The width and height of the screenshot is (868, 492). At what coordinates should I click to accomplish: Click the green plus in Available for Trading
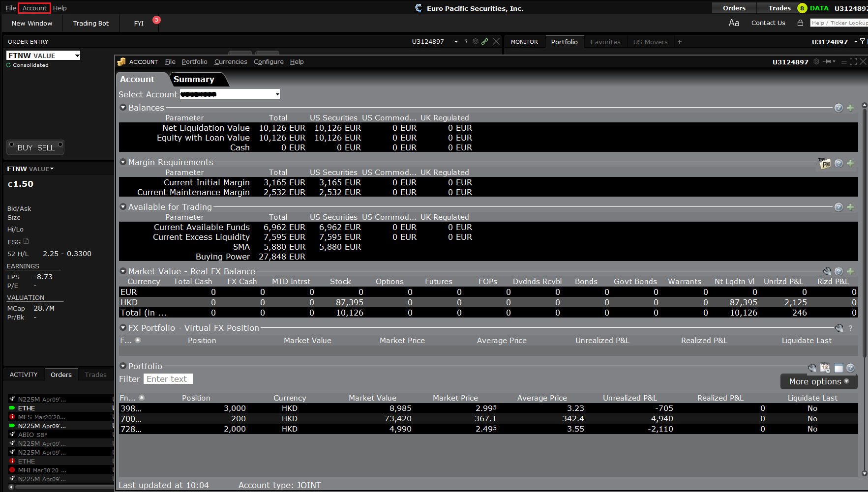tap(850, 207)
